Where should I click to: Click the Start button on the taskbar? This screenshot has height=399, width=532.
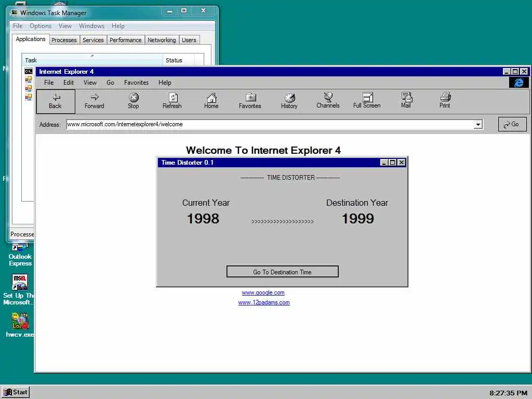[x=16, y=392]
